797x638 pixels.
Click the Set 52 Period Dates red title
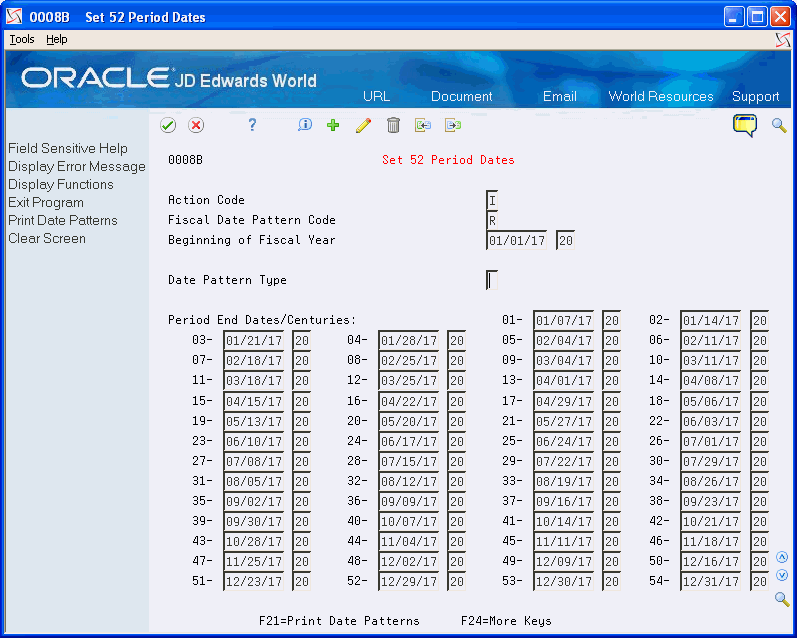[448, 160]
